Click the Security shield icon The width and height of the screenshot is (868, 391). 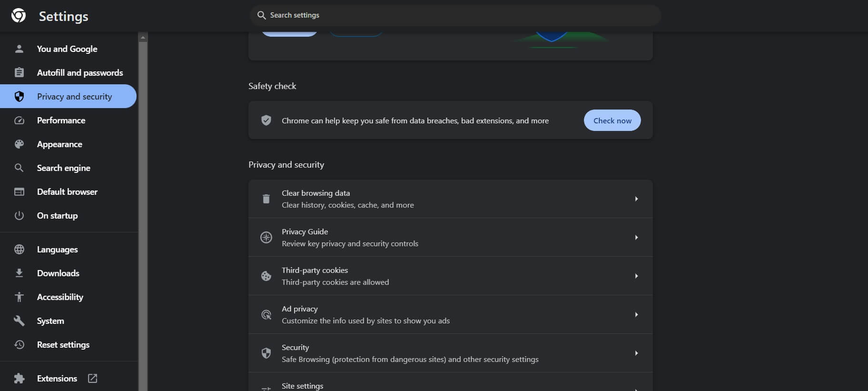pos(266,353)
